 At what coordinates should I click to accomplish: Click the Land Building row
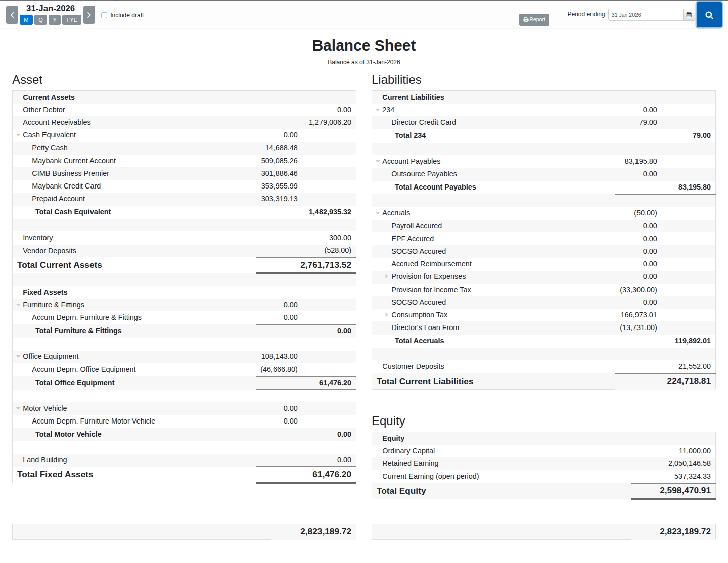pyautogui.click(x=184, y=460)
